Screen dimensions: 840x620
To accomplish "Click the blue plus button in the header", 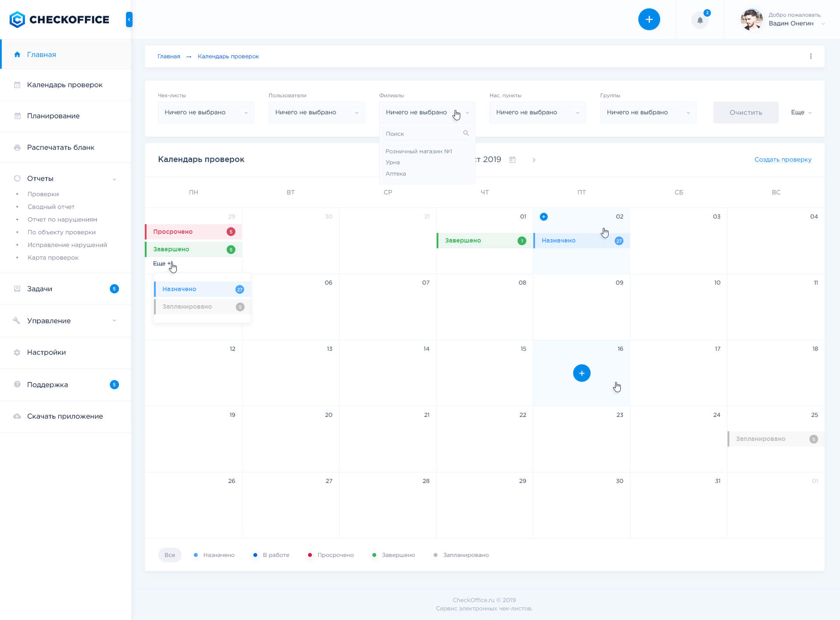I will tap(649, 19).
